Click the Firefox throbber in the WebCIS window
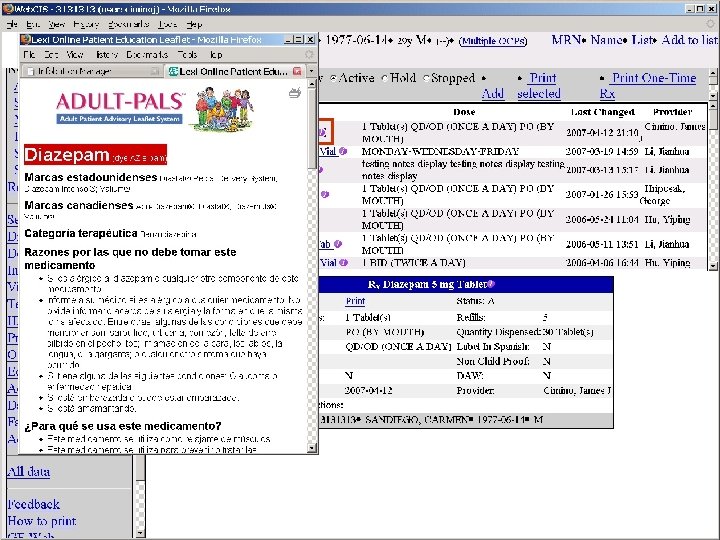Screen dimensions: 720x540 tap(711, 24)
